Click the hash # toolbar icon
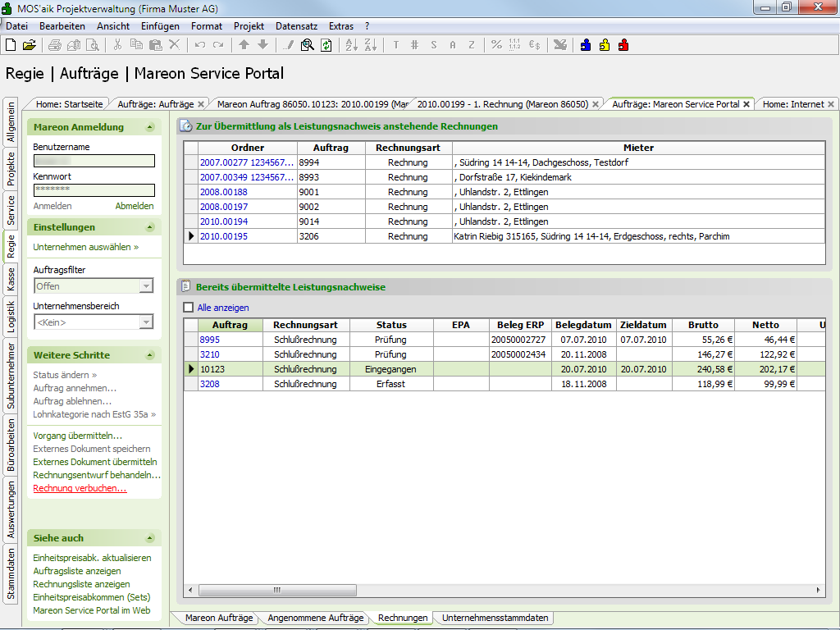This screenshot has width=840, height=630. [x=414, y=45]
